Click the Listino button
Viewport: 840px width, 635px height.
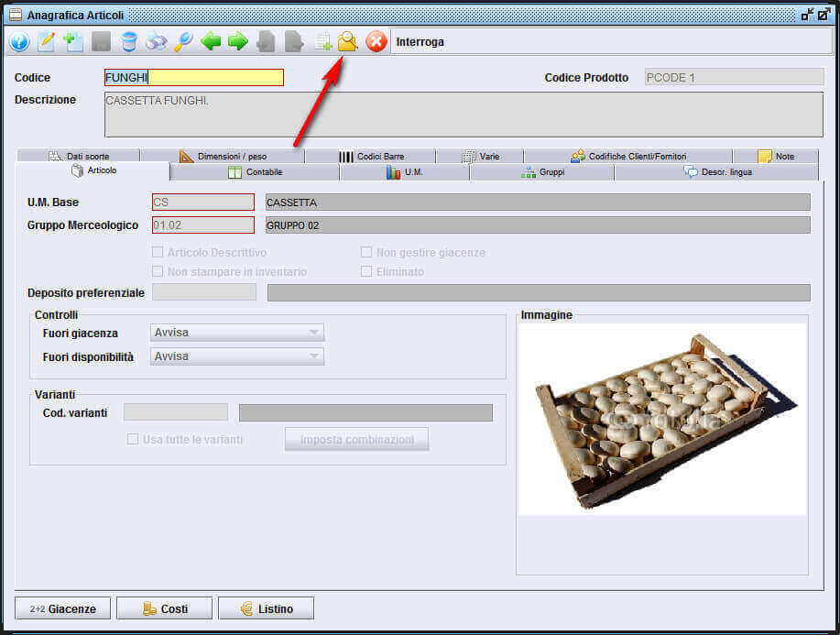tap(266, 608)
